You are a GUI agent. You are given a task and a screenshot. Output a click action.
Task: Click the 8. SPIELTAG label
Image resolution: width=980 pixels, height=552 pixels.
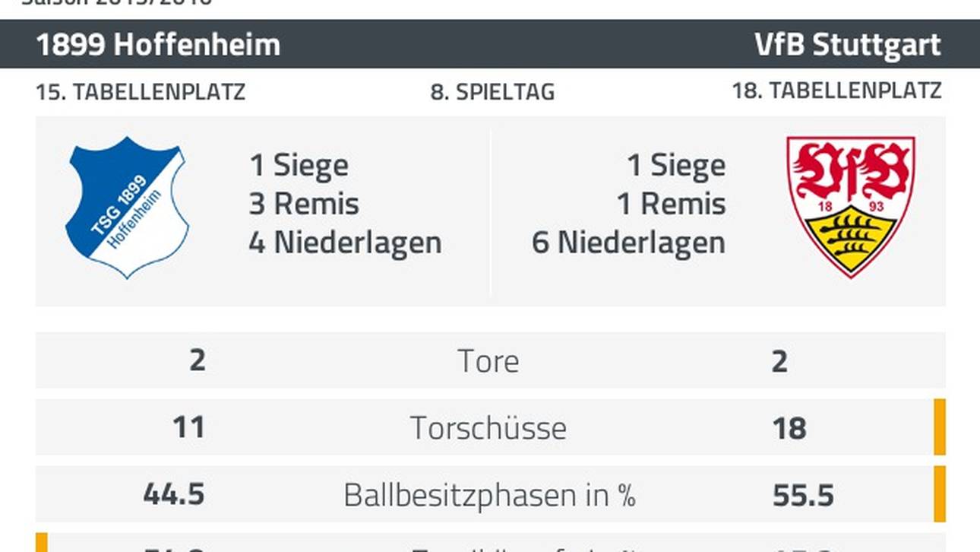[492, 92]
